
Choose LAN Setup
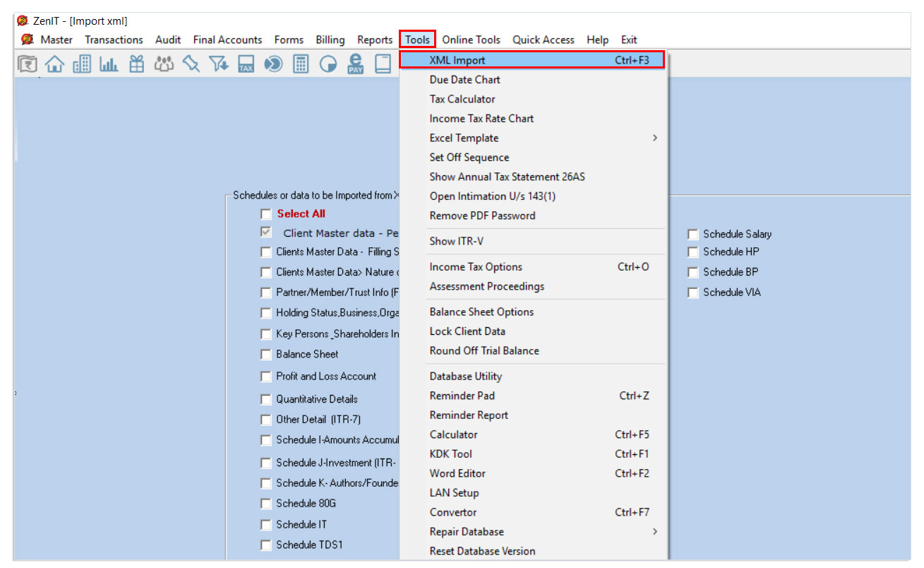[533, 492]
